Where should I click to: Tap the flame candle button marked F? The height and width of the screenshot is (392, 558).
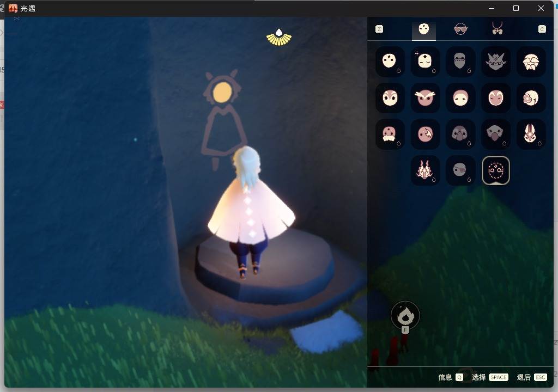click(x=405, y=316)
